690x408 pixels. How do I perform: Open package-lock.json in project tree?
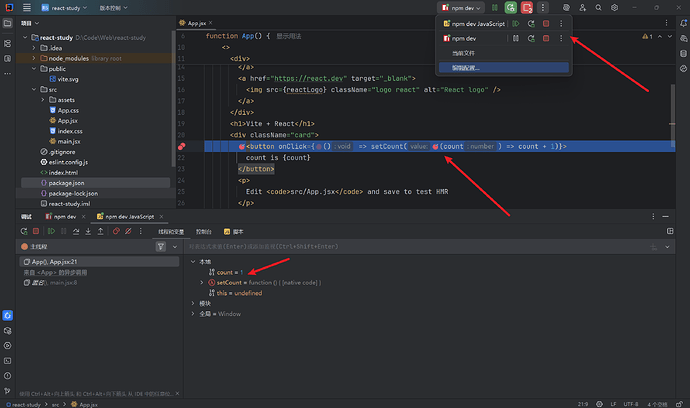(69, 193)
